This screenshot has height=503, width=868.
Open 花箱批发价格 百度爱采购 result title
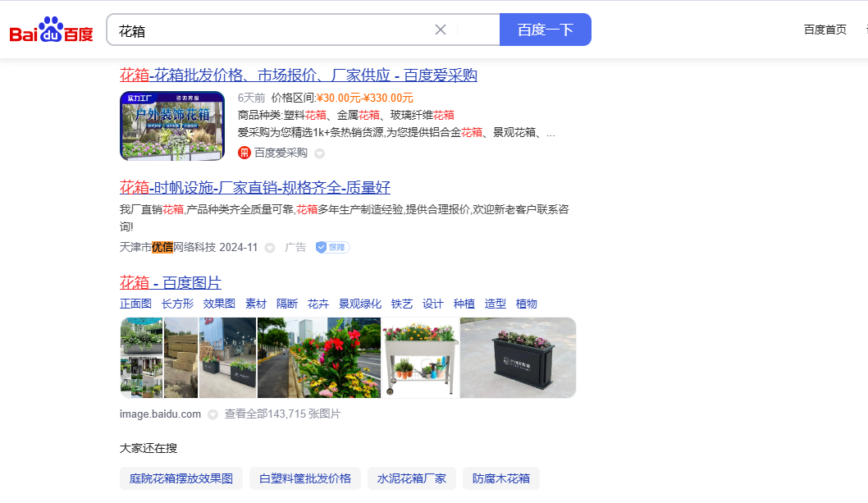coord(299,75)
